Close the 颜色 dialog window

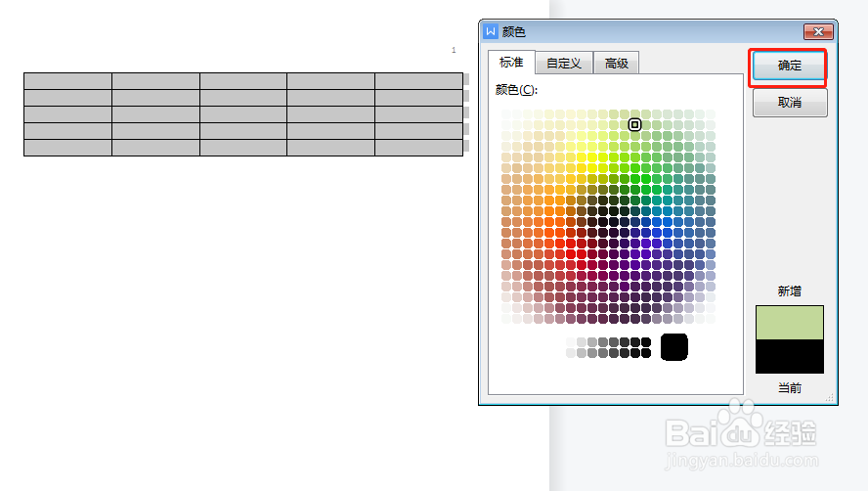[x=818, y=32]
